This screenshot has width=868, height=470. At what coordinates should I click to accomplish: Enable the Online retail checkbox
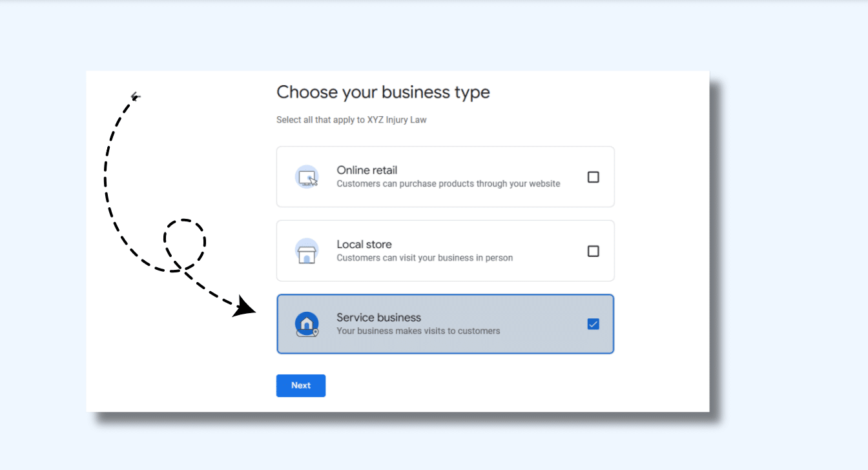(x=594, y=177)
